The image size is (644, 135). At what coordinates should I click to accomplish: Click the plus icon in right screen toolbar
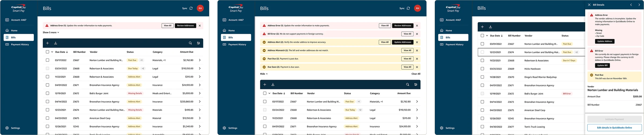pos(482,27)
